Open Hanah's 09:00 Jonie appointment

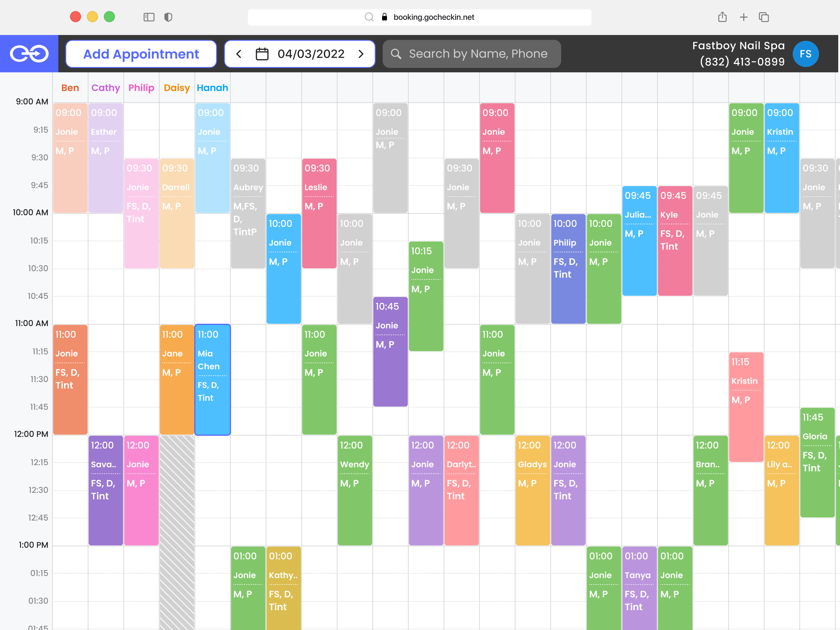212,158
